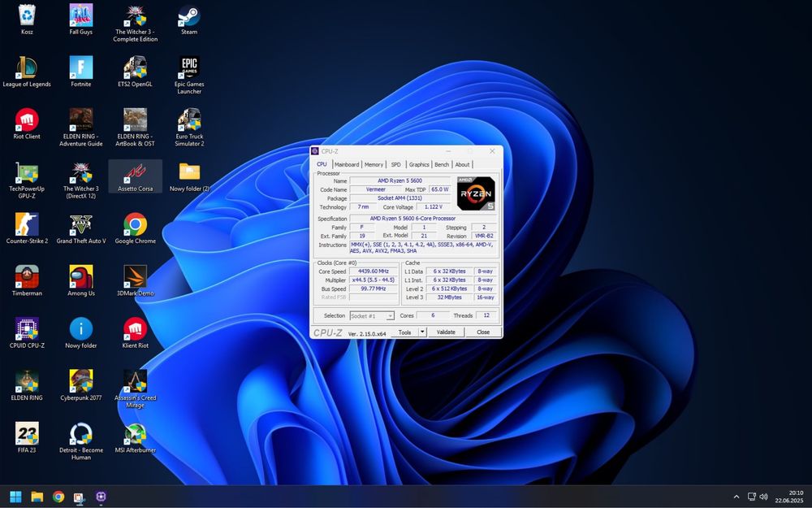
Task: Select the Klient Riot desktop icon
Action: [x=135, y=333]
